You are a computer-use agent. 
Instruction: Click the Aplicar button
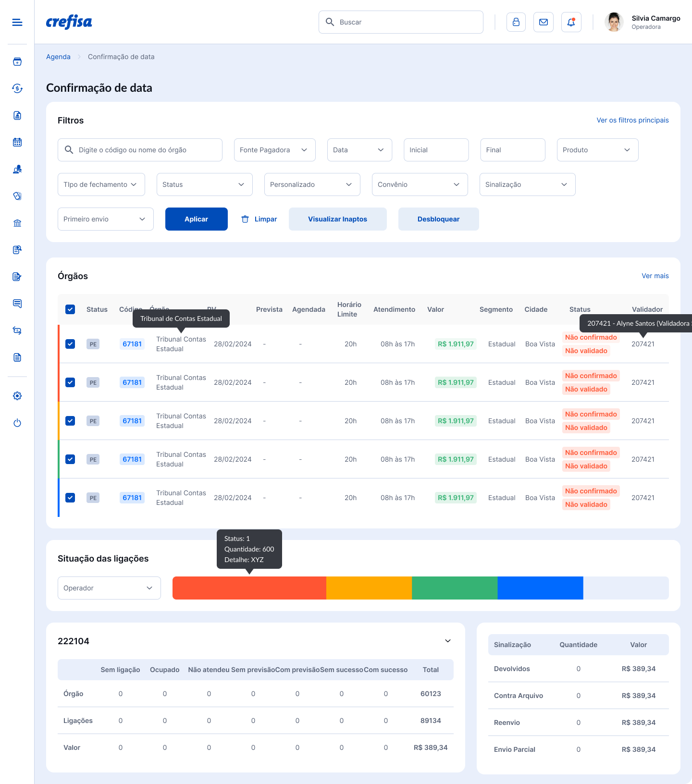tap(196, 219)
